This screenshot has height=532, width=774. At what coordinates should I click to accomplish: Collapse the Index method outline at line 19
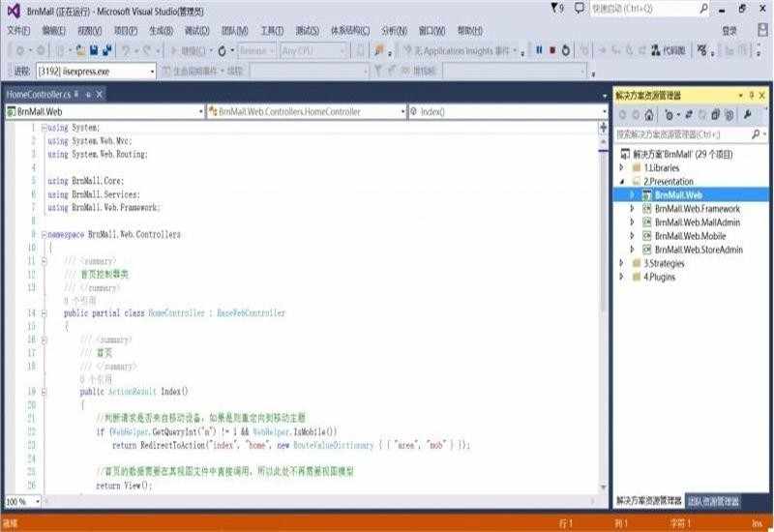(x=44, y=392)
